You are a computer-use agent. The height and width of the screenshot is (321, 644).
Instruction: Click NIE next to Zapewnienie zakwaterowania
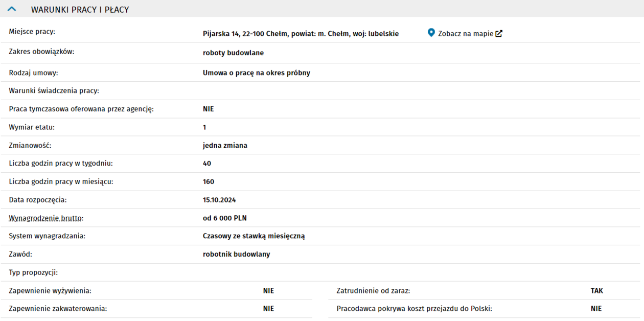[268, 309]
